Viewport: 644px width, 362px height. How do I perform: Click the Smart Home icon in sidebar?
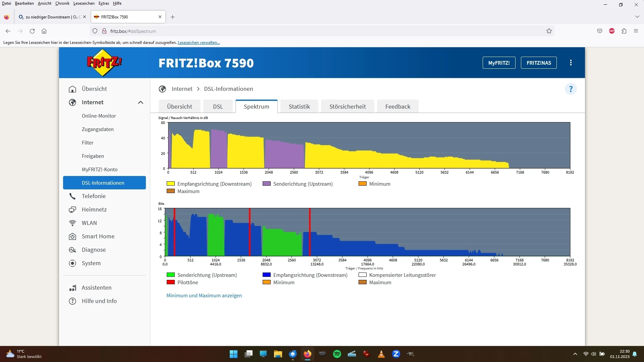72,236
